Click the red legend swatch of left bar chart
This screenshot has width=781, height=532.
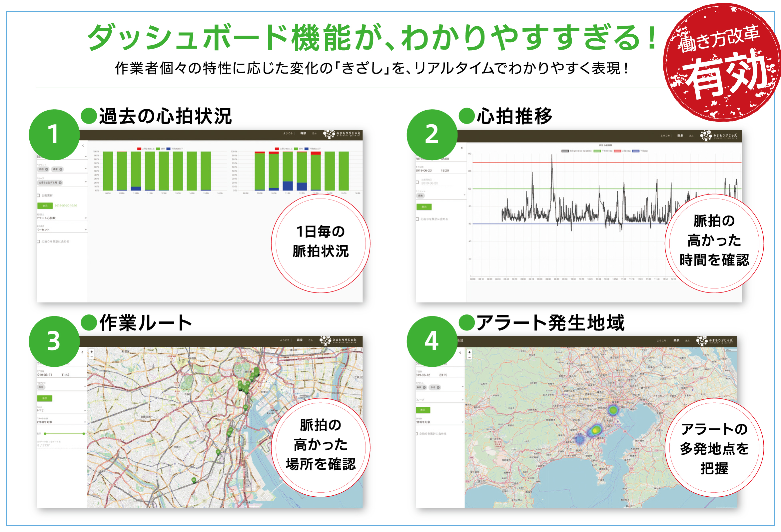click(139, 149)
